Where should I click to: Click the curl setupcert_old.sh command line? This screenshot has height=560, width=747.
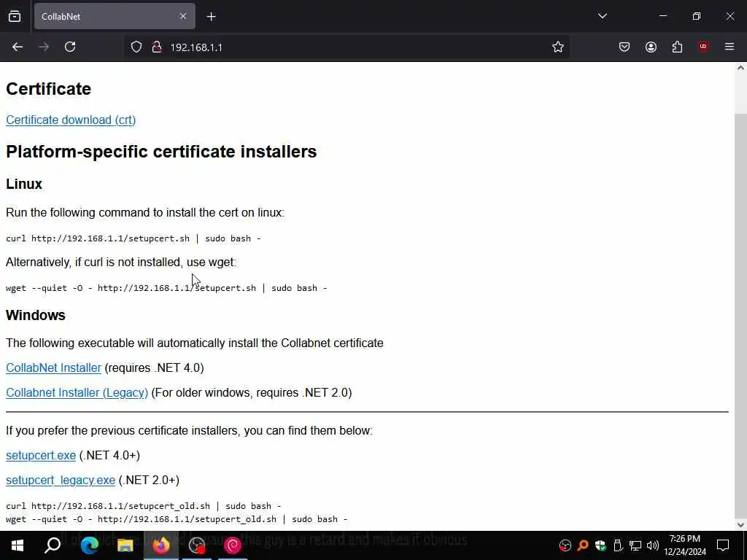pyautogui.click(x=144, y=506)
